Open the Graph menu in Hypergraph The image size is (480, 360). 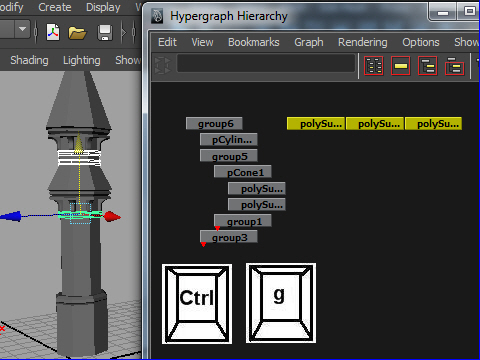point(309,42)
